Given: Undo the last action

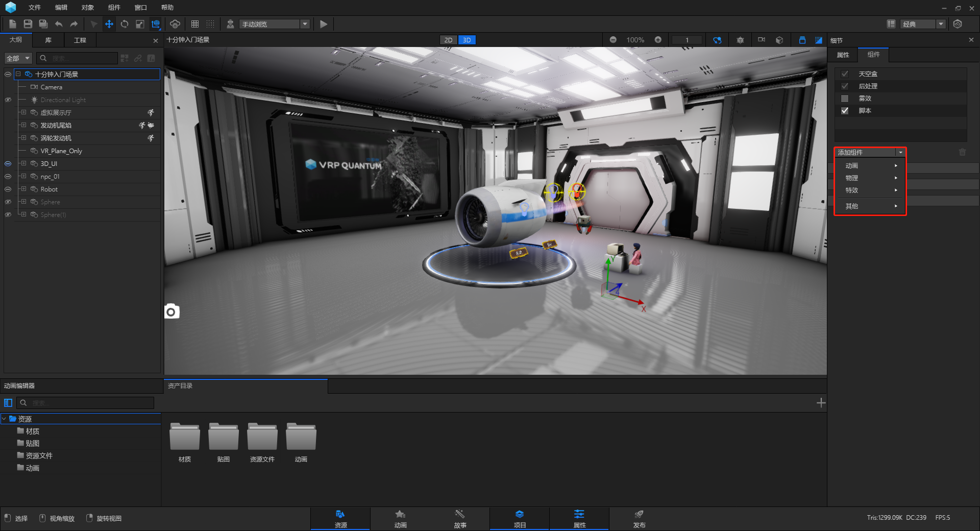Looking at the screenshot, I should [x=59, y=24].
